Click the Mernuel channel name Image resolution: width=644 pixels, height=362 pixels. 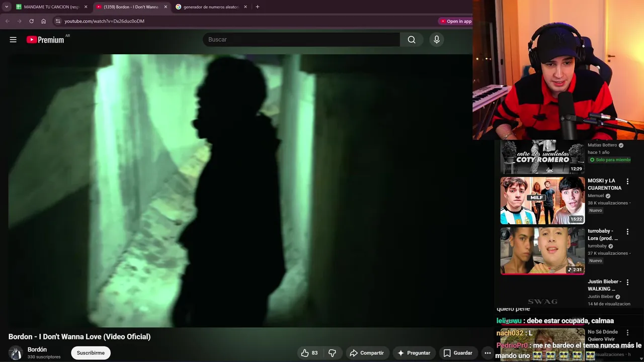click(x=596, y=196)
